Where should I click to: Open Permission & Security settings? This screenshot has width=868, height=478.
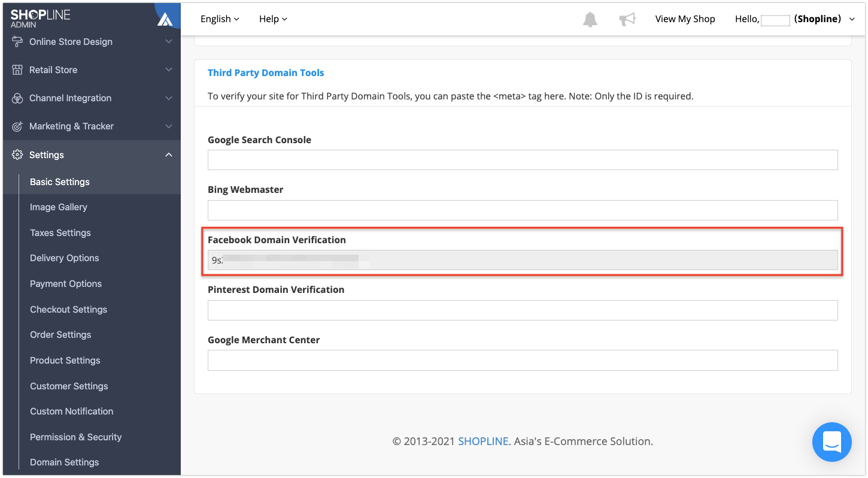coord(76,437)
